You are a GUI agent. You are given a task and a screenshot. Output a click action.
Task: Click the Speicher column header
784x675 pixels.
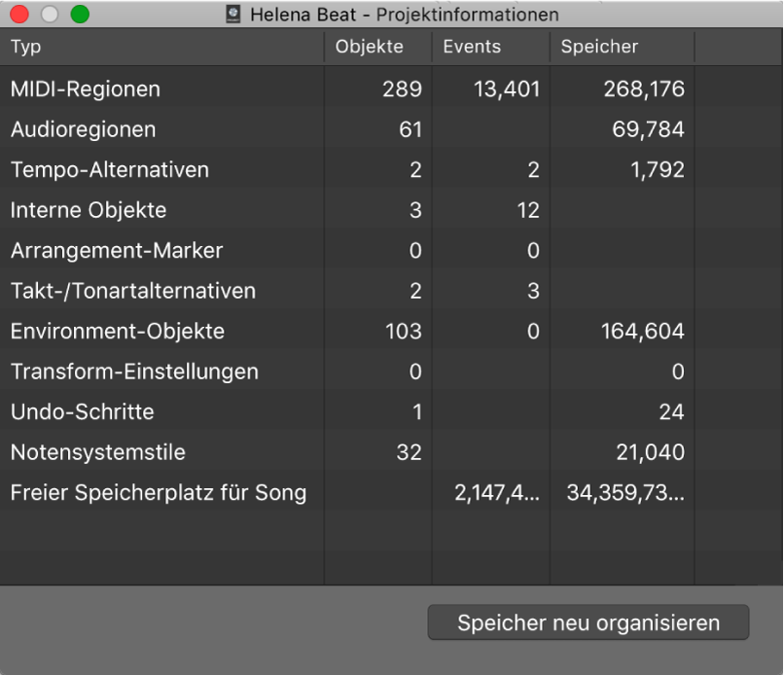[x=598, y=46]
